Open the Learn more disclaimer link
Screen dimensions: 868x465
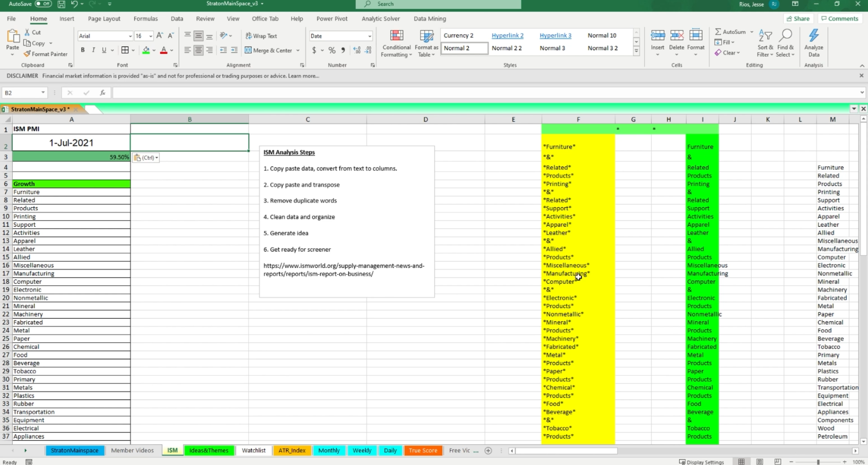tap(303, 76)
